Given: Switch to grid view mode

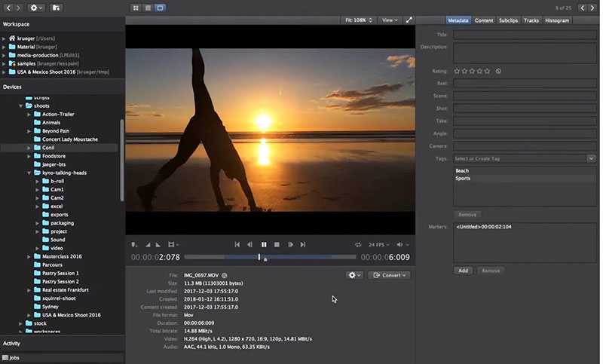Looking at the screenshot, I should [x=135, y=8].
